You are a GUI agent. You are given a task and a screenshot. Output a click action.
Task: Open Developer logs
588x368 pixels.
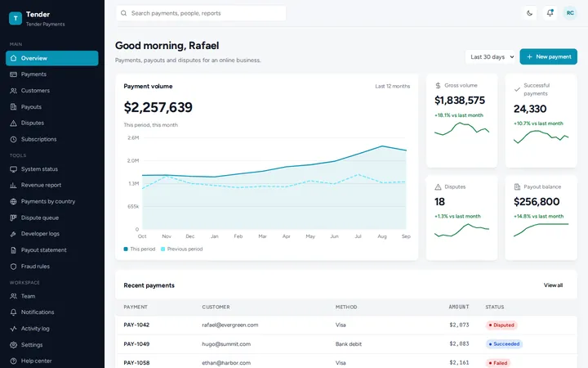pos(52,234)
